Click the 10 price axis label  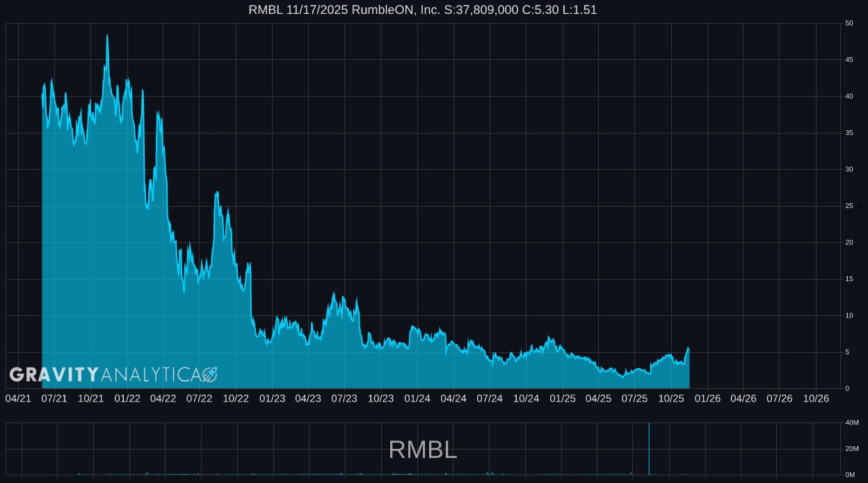849,315
